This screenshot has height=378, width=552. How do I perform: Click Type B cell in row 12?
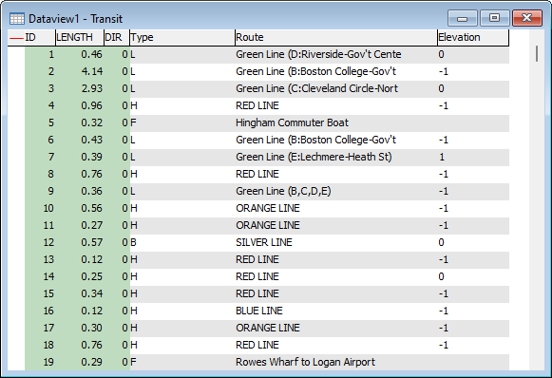coord(182,242)
